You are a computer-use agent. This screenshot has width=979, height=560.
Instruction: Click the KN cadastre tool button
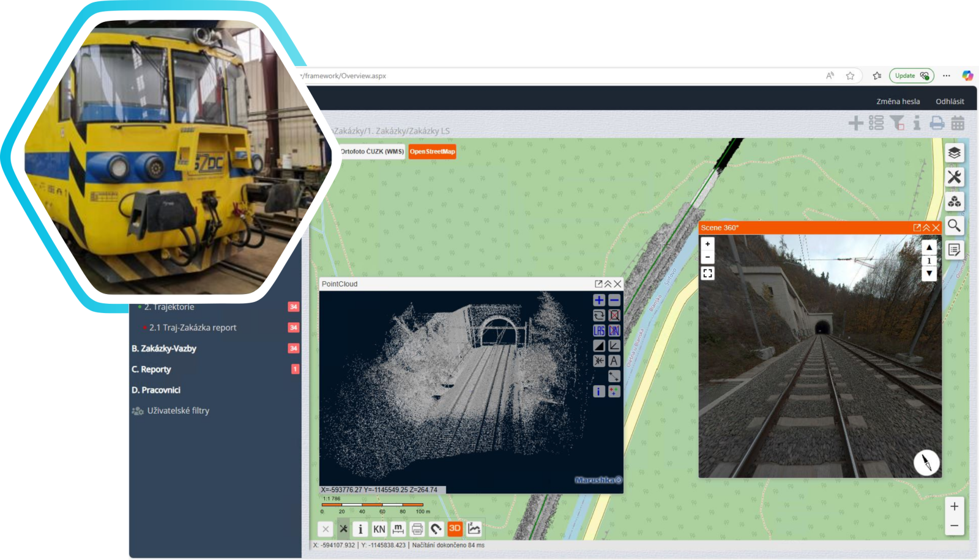click(379, 529)
